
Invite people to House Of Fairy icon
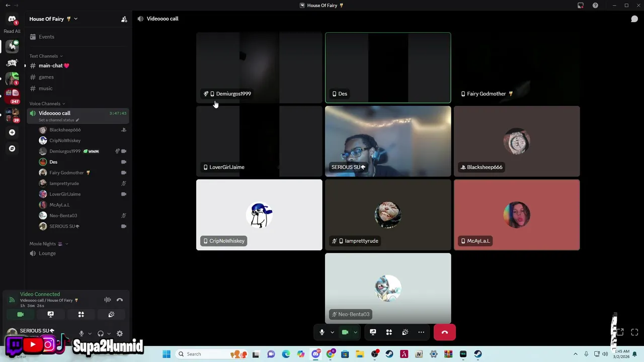[124, 19]
